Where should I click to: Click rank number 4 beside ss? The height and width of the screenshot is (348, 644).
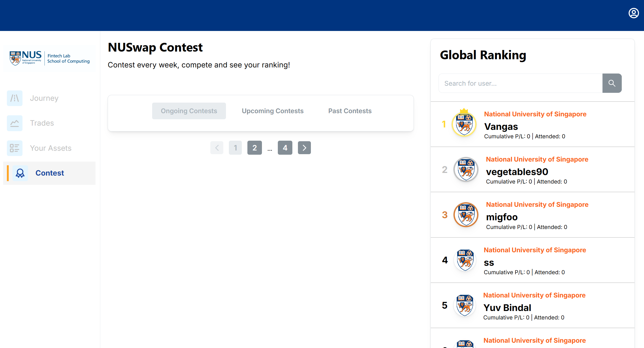point(445,260)
